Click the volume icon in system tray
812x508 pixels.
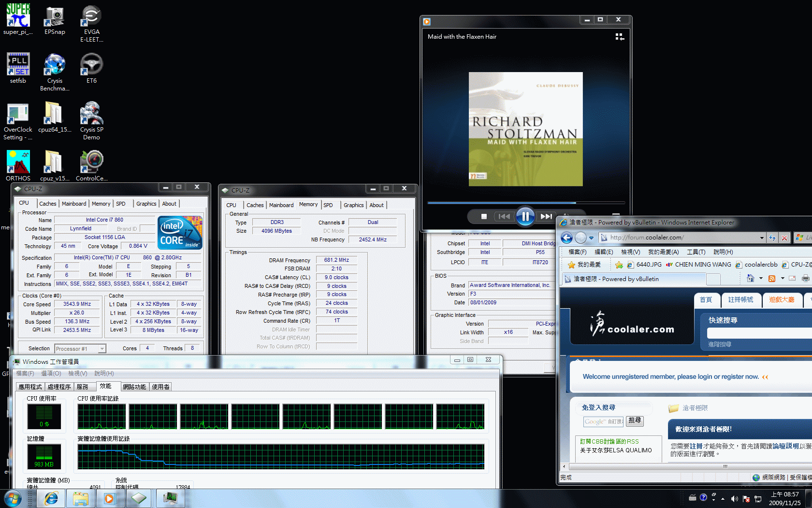734,498
